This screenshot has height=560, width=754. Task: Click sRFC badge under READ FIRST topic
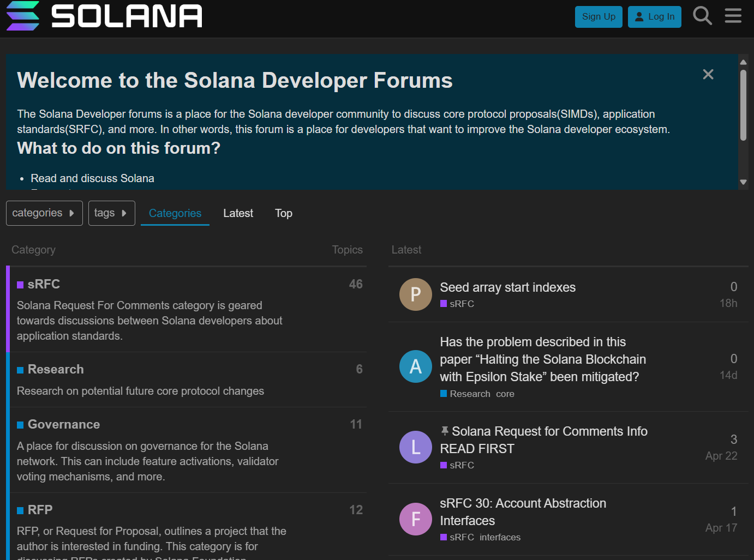point(457,465)
